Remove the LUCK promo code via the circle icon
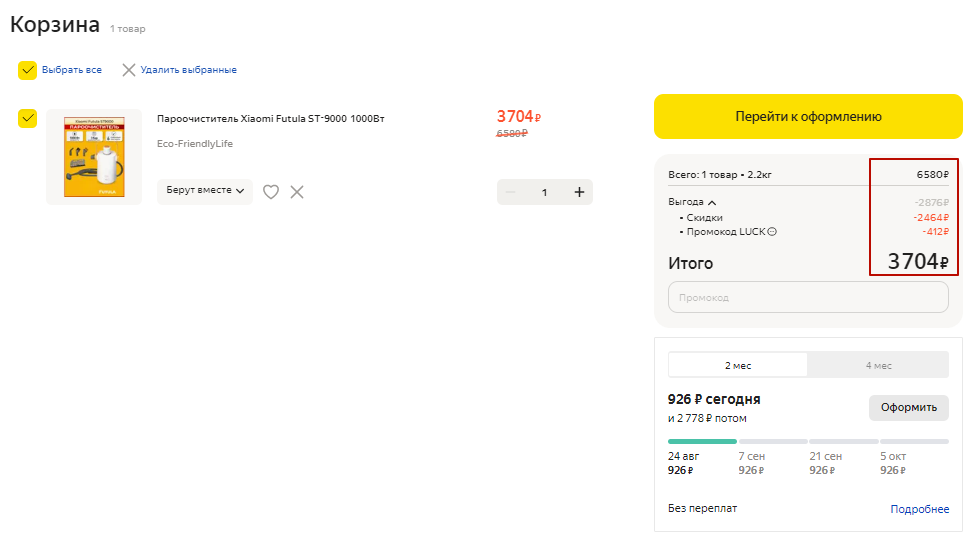This screenshot has height=551, width=979. 772,232
